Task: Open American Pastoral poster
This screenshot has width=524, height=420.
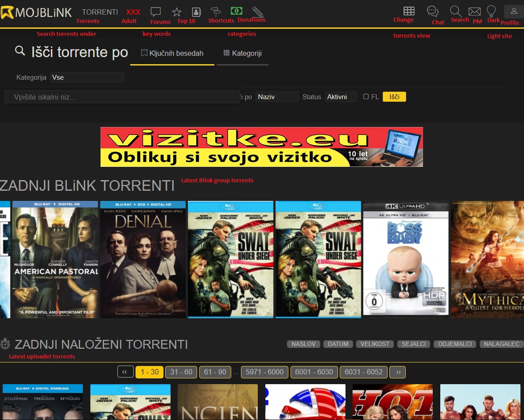Action: click(55, 259)
